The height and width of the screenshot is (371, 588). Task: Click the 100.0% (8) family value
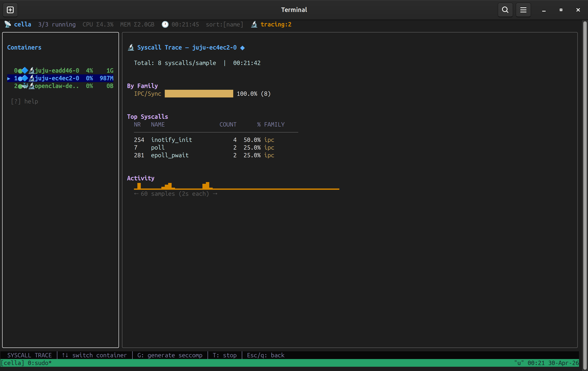(254, 94)
